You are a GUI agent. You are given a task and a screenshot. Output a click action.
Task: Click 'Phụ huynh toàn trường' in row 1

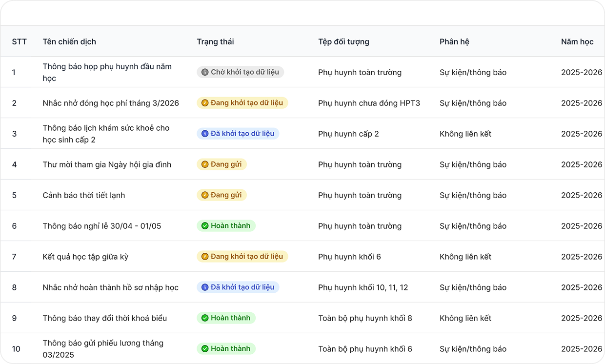click(x=360, y=72)
